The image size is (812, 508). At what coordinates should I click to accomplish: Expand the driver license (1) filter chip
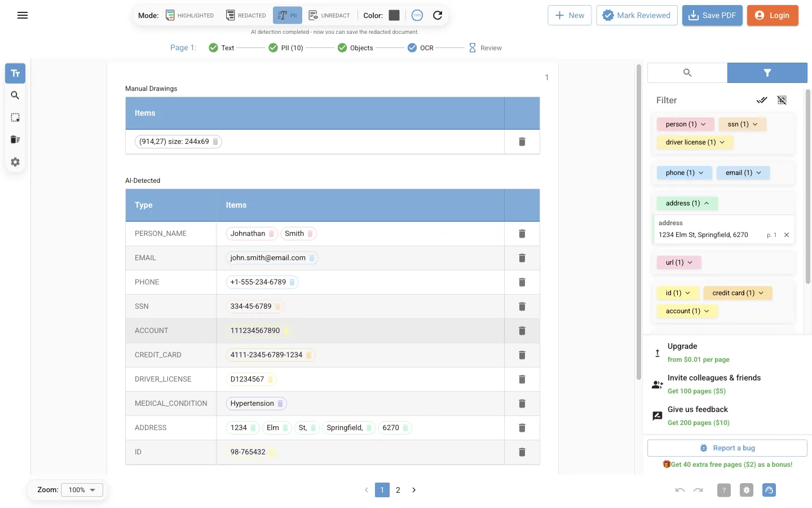point(695,142)
